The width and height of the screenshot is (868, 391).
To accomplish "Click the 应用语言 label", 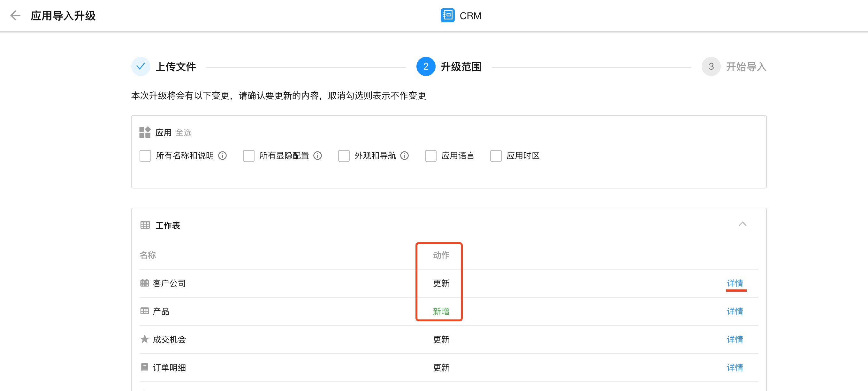I will [x=458, y=155].
